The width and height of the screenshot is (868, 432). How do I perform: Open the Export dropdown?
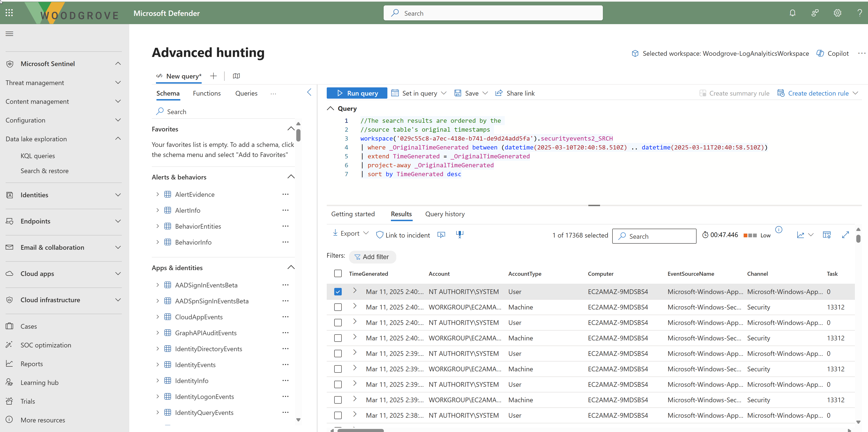350,233
